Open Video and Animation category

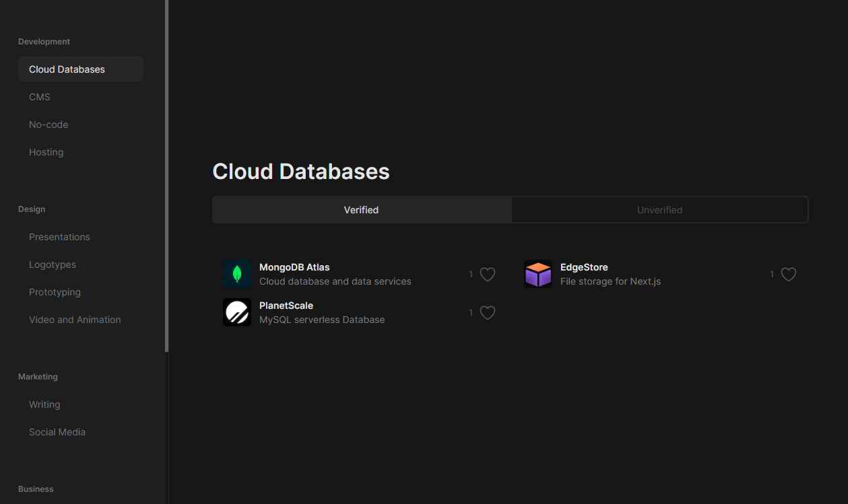(x=75, y=320)
